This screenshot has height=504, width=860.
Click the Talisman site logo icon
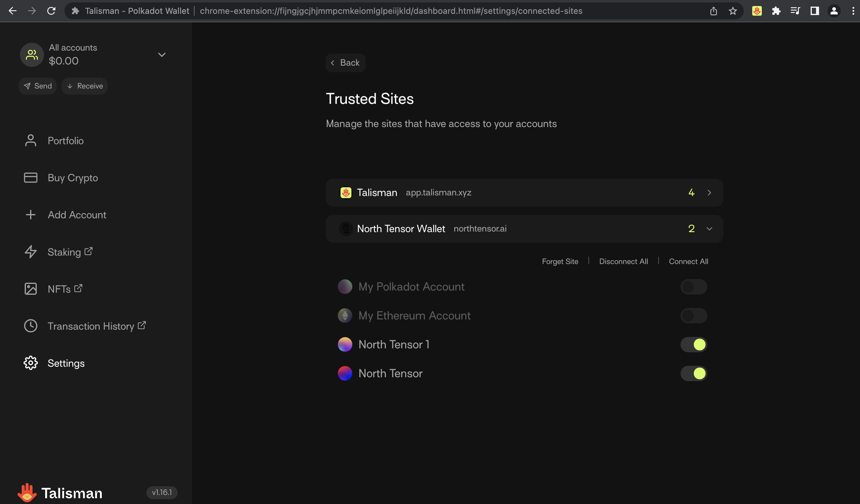(x=346, y=192)
